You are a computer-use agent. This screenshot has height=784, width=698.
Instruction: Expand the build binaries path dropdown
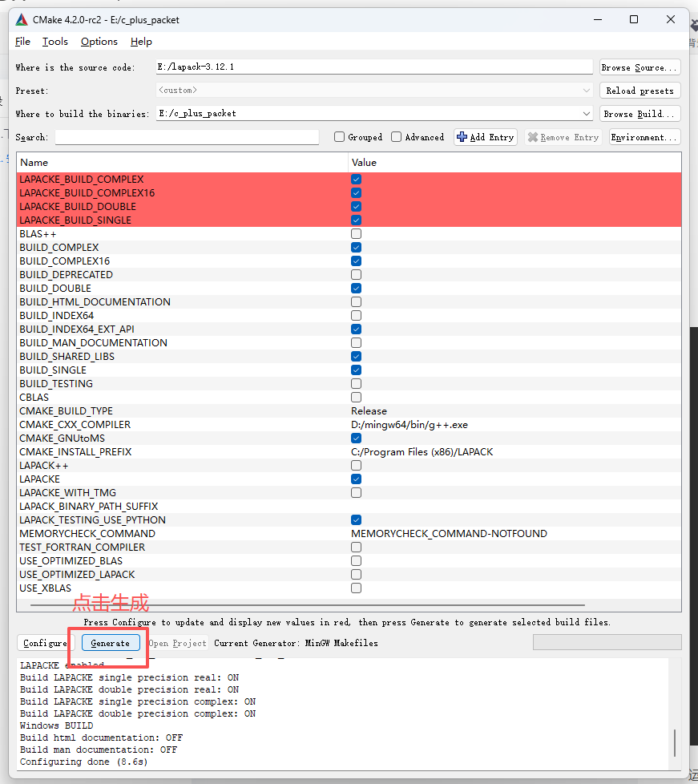pyautogui.click(x=586, y=114)
